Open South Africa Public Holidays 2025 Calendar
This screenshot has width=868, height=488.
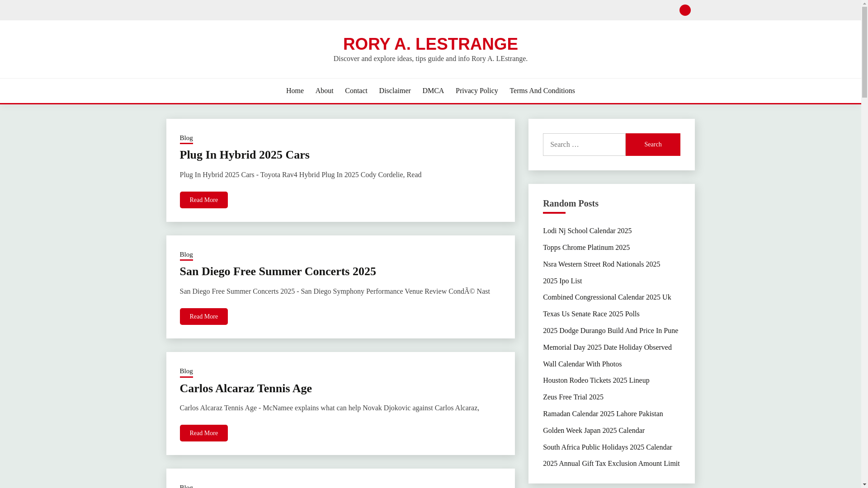pos(608,447)
